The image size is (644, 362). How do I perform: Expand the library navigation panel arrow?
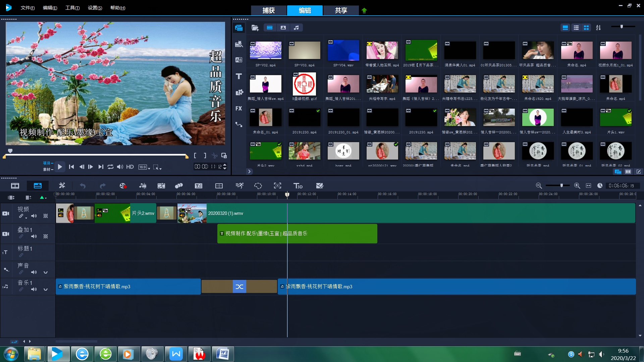point(249,172)
